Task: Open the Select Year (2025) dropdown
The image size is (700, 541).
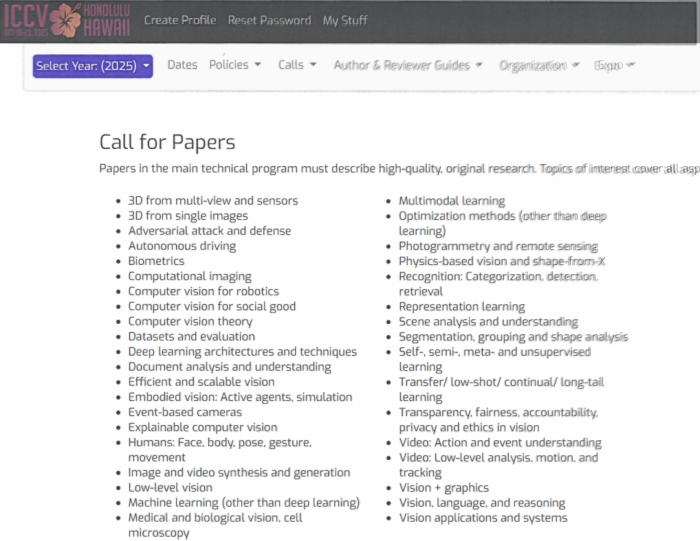Action: (93, 66)
